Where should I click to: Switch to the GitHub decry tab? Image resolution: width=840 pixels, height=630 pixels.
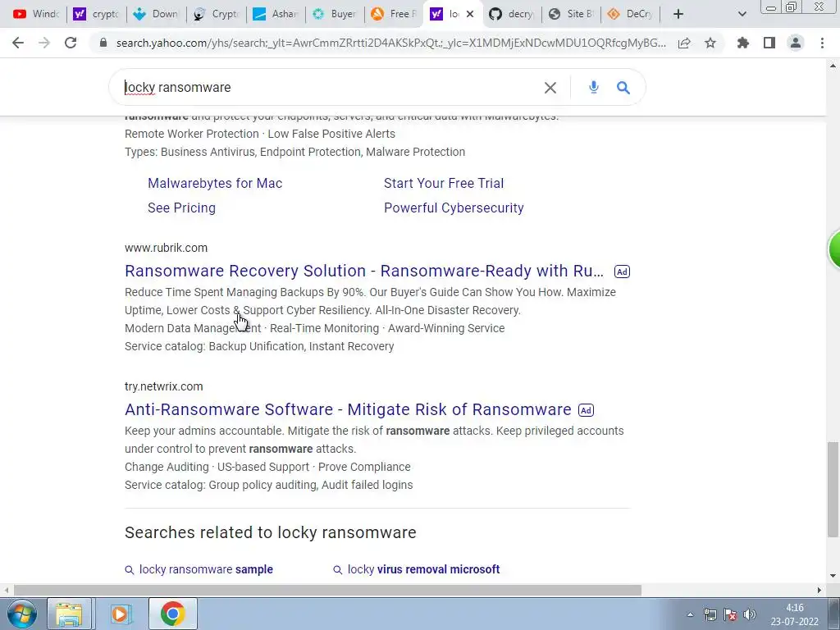pyautogui.click(x=512, y=14)
